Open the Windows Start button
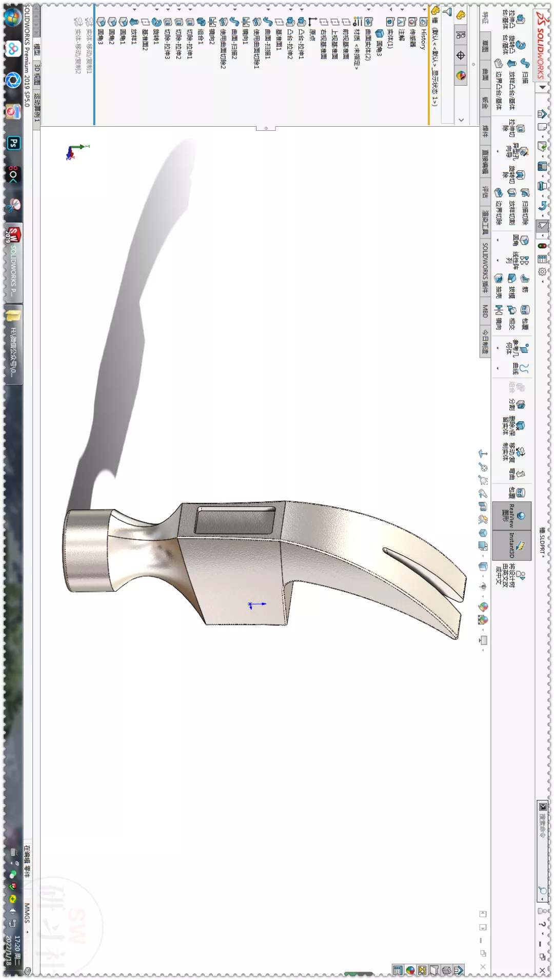 [13, 17]
